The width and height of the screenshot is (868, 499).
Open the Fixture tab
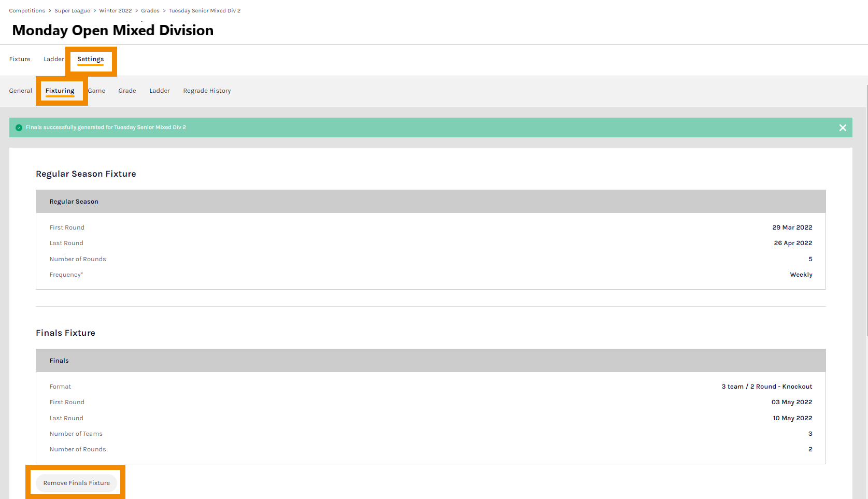[x=20, y=59]
